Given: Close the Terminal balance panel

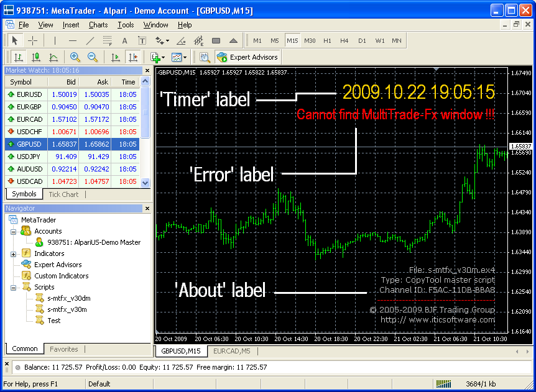Looking at the screenshot, I should [6, 364].
